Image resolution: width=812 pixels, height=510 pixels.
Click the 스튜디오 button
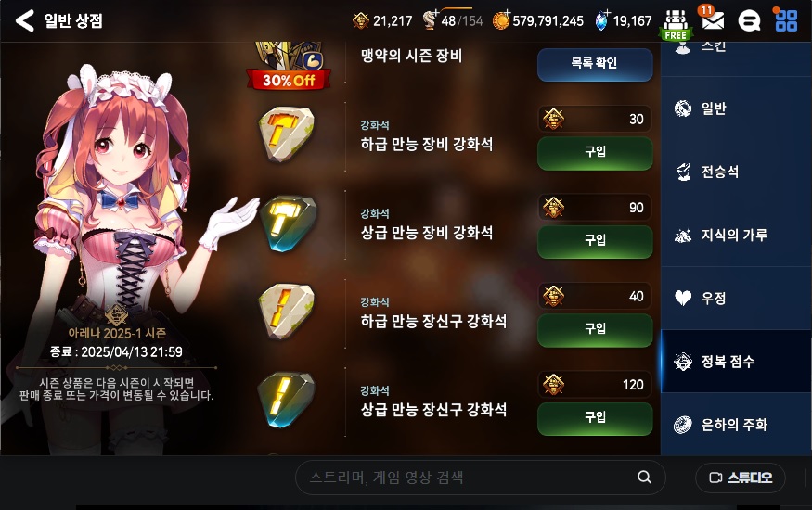click(x=741, y=478)
